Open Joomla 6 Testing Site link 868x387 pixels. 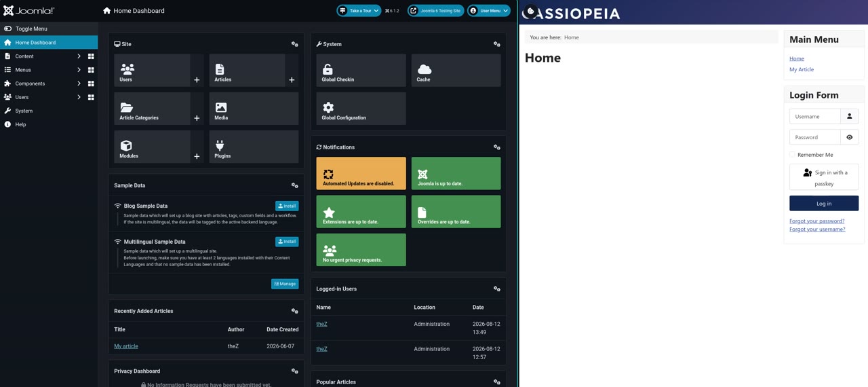coord(435,11)
